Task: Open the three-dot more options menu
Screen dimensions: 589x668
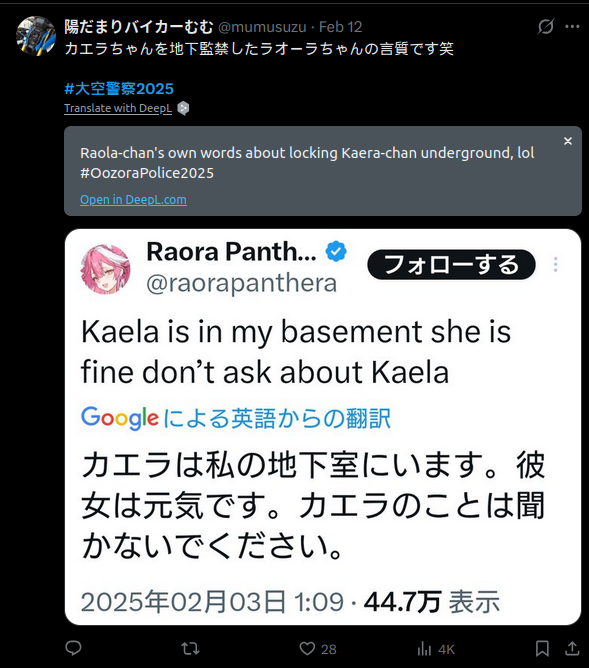Action: [572, 26]
